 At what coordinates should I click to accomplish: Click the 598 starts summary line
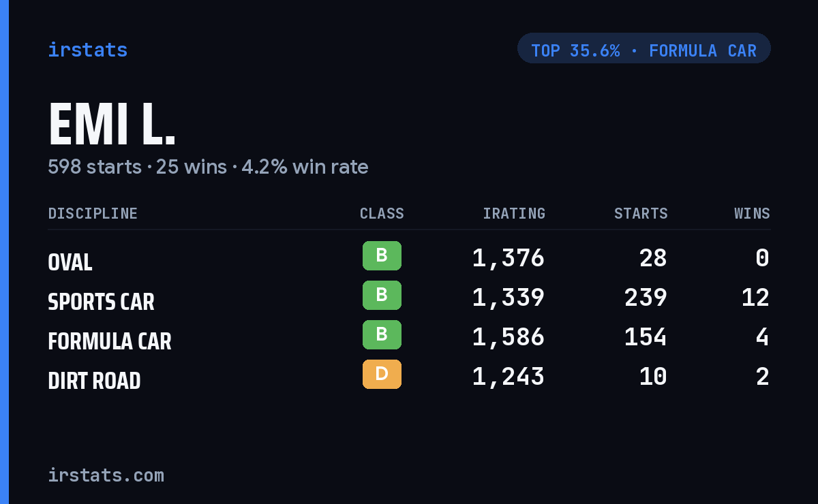point(208,167)
